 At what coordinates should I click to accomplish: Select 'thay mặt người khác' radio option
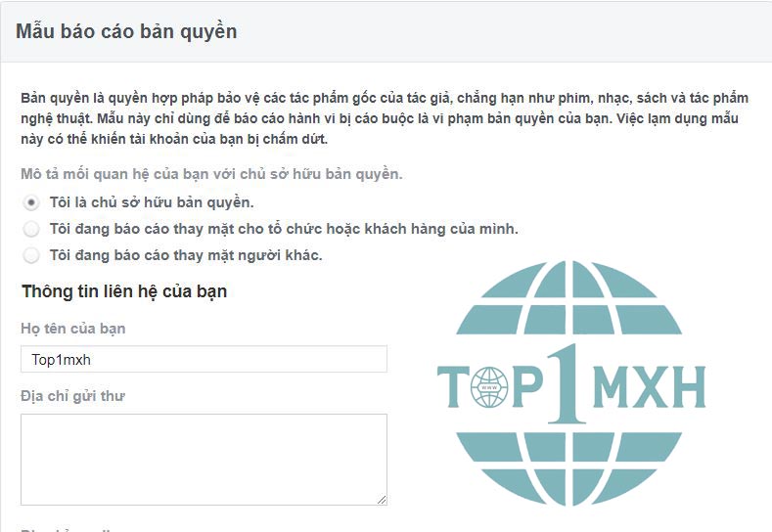pyautogui.click(x=31, y=255)
